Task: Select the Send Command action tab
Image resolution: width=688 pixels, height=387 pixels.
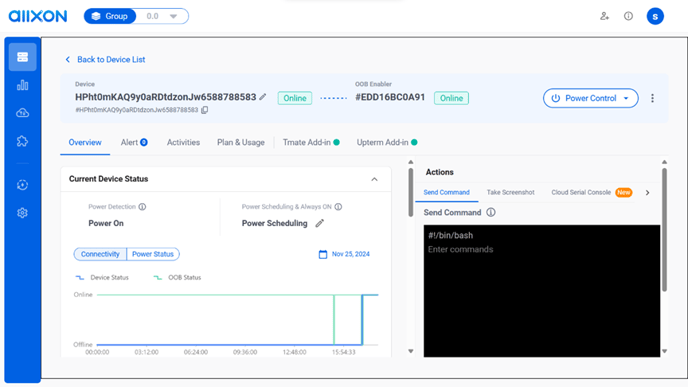Action: 447,193
